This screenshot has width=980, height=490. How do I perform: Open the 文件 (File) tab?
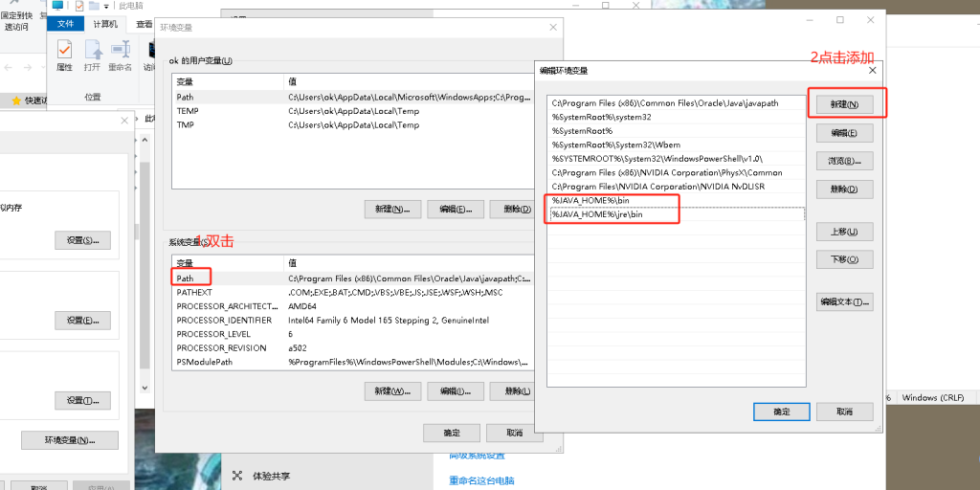[66, 24]
